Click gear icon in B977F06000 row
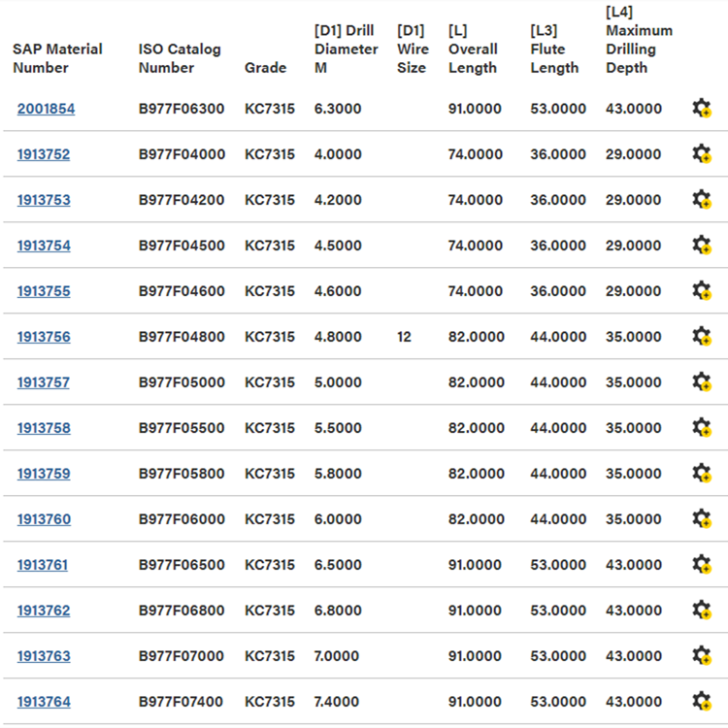 point(702,519)
